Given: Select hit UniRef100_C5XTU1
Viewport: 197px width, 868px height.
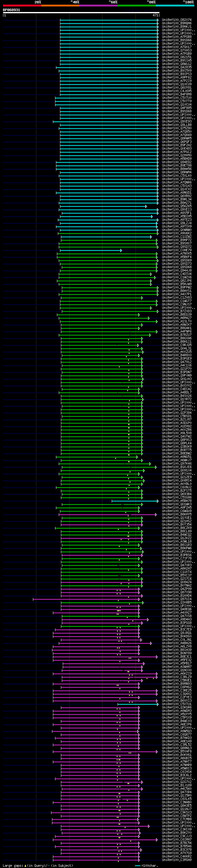Looking at the screenshot, I should (177, 704).
